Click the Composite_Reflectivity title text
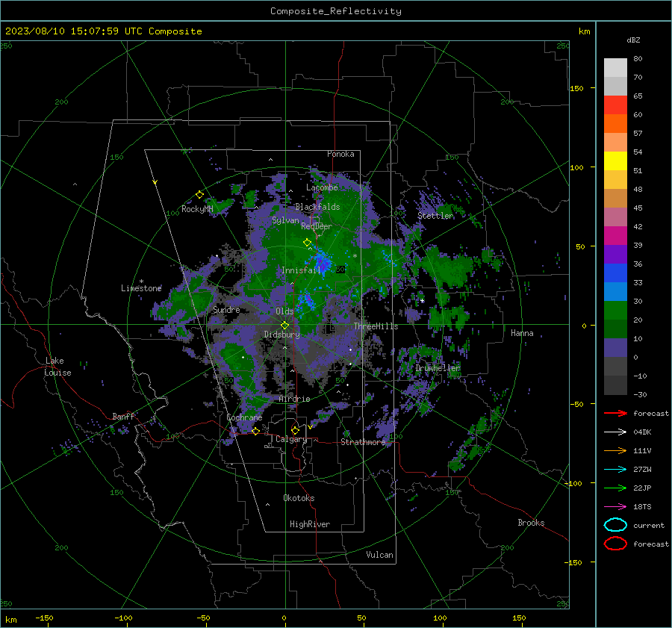Screen dimensions: 672x628 pyautogui.click(x=336, y=11)
